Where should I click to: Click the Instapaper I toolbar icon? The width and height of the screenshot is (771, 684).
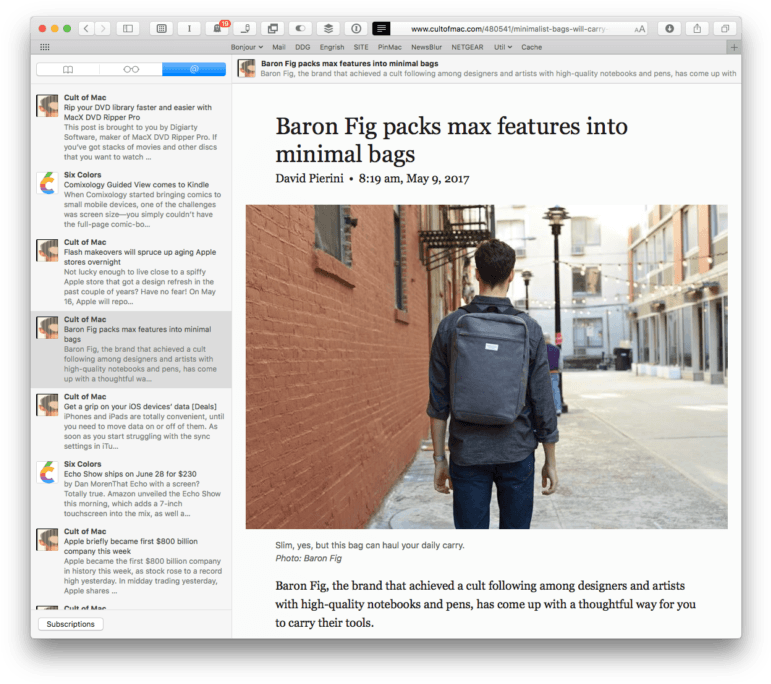pyautogui.click(x=189, y=29)
